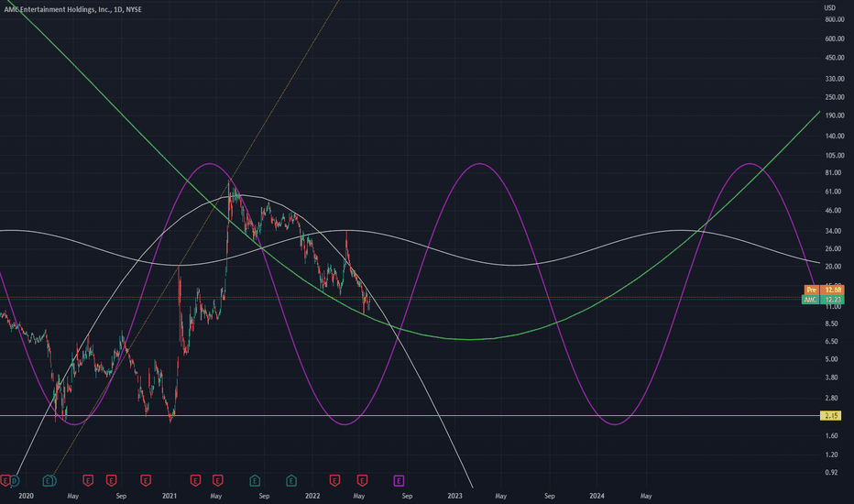The height and width of the screenshot is (504, 854).
Task: Click the 2024 time axis label
Action: click(597, 496)
